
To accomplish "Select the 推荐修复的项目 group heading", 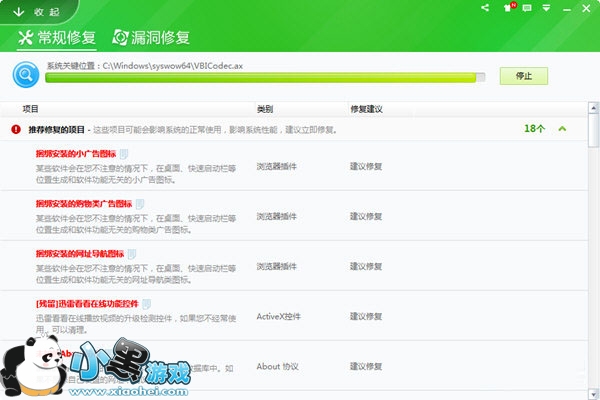I will [x=57, y=130].
